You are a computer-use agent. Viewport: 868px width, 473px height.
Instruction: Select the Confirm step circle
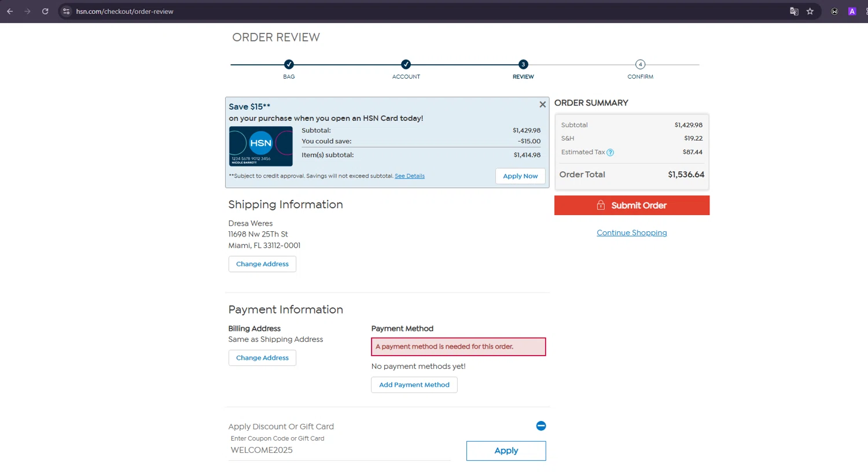pos(640,64)
